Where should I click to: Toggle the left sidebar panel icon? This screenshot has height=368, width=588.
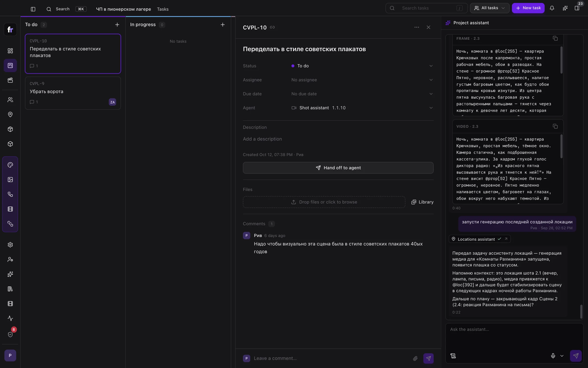33,9
